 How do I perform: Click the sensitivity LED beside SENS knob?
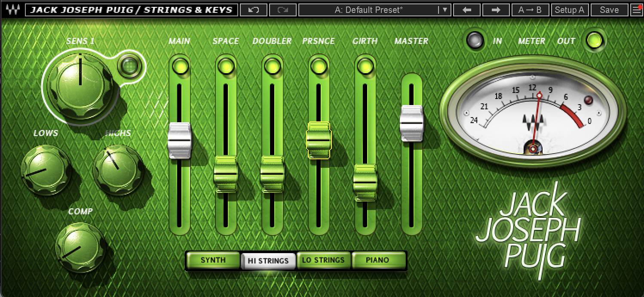coord(127,66)
